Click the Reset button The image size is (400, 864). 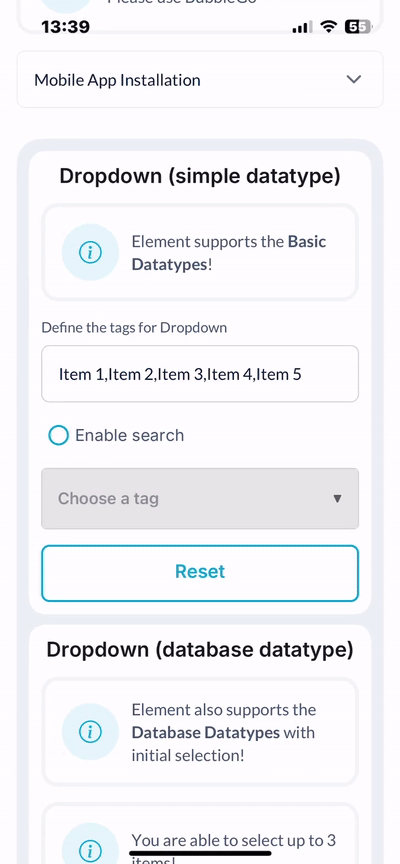point(200,573)
